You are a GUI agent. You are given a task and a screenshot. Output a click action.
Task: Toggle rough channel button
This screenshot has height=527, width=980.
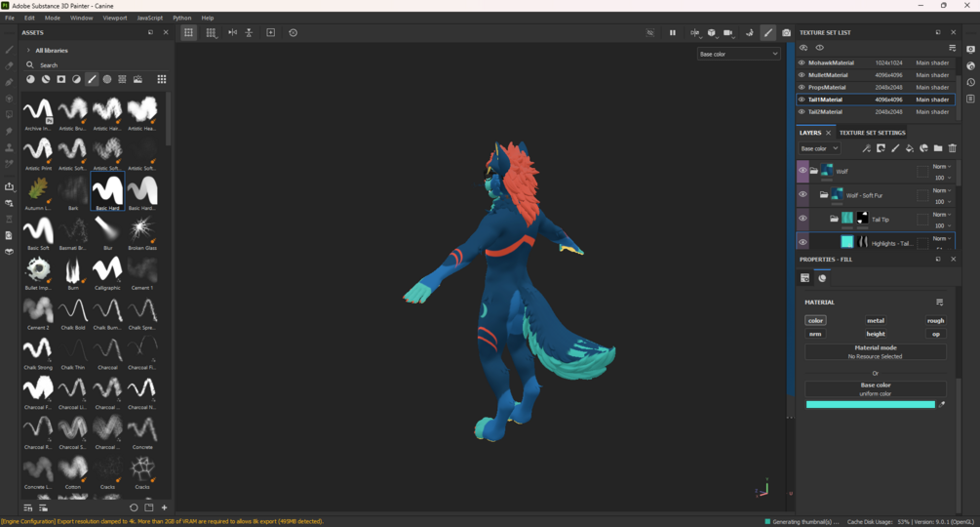[x=935, y=321]
